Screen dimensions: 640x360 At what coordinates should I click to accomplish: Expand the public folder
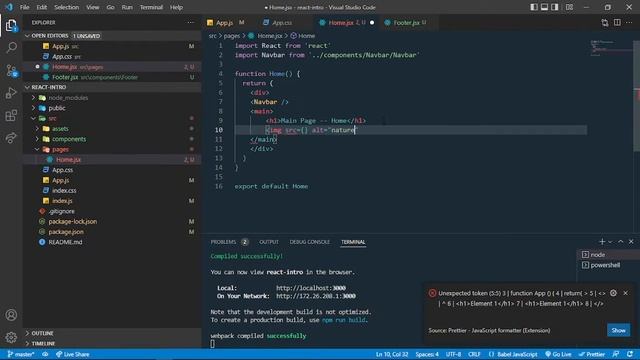(x=33, y=108)
